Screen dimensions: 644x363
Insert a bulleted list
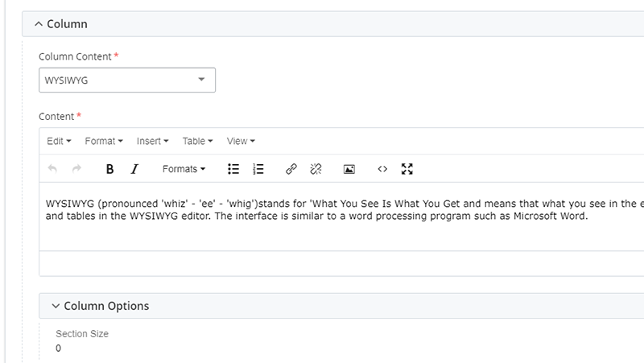[x=233, y=169]
